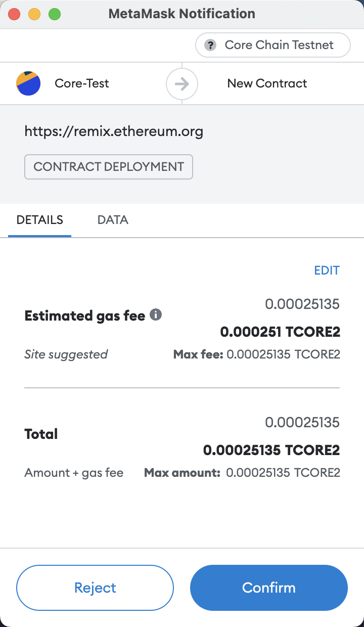Switch to the DATA tab
The width and height of the screenshot is (364, 627).
point(113,220)
